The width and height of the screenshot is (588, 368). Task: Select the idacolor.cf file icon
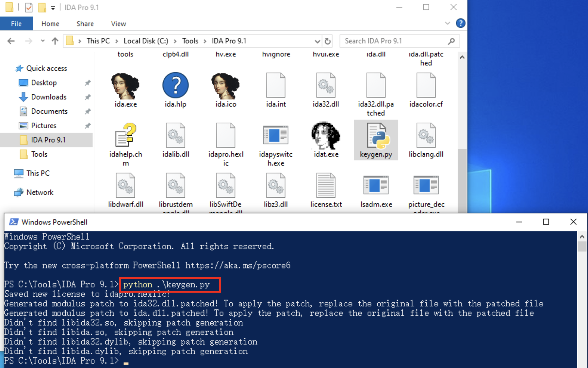click(x=426, y=85)
